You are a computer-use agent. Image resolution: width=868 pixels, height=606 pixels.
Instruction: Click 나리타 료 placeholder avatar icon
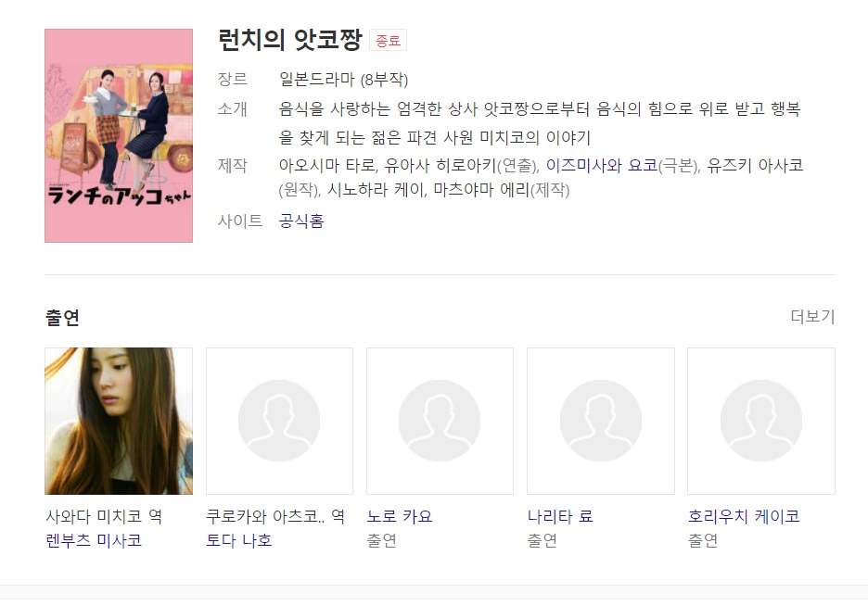(x=601, y=421)
